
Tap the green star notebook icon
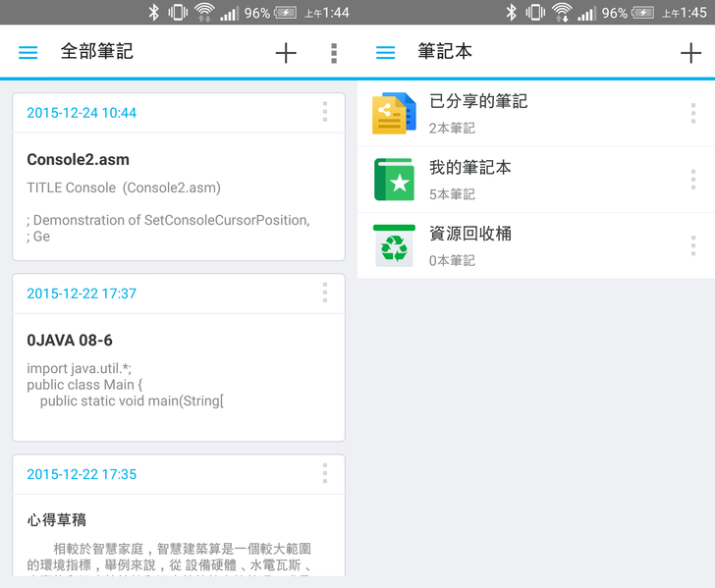394,180
